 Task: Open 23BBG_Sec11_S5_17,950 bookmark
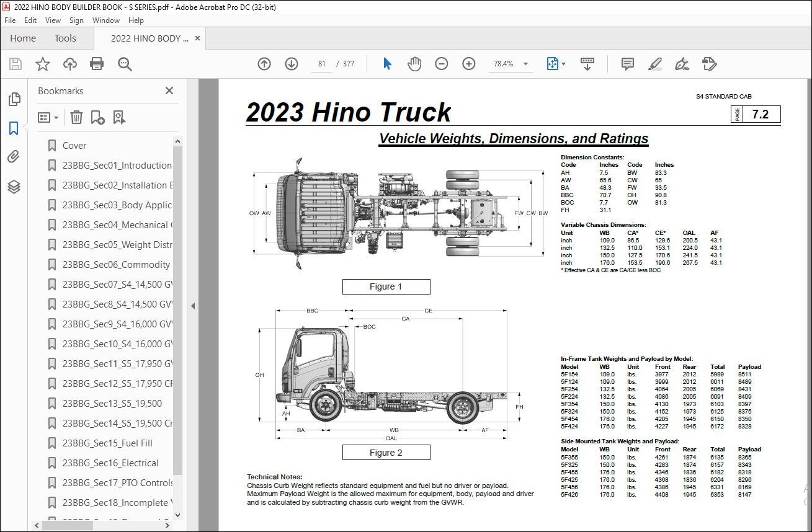pos(117,364)
